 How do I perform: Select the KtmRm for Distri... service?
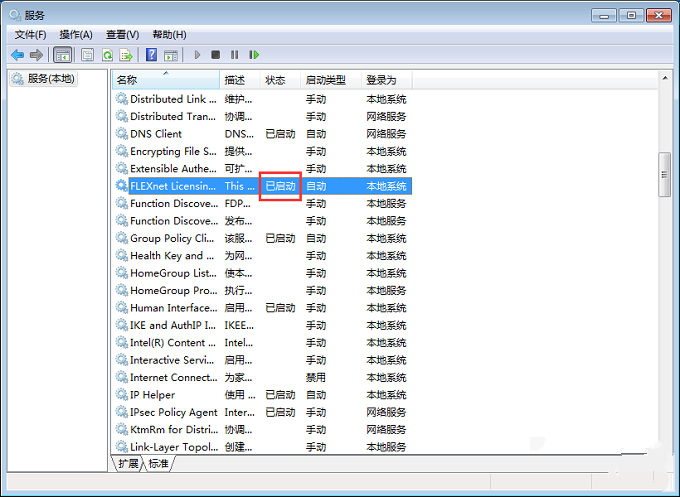coord(262,429)
